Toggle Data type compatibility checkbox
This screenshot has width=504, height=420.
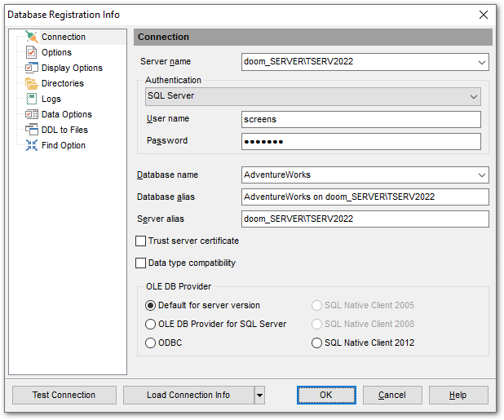point(141,263)
